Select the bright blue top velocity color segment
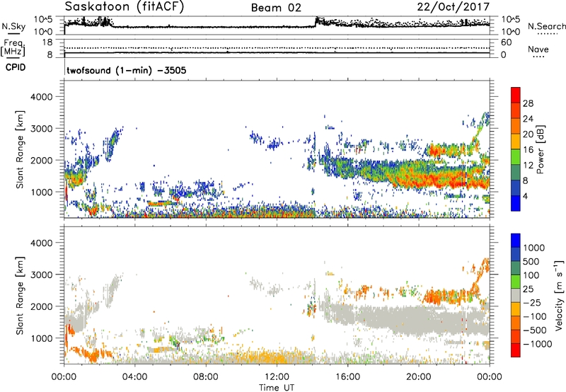This screenshot has width=566, height=392. tap(516, 241)
